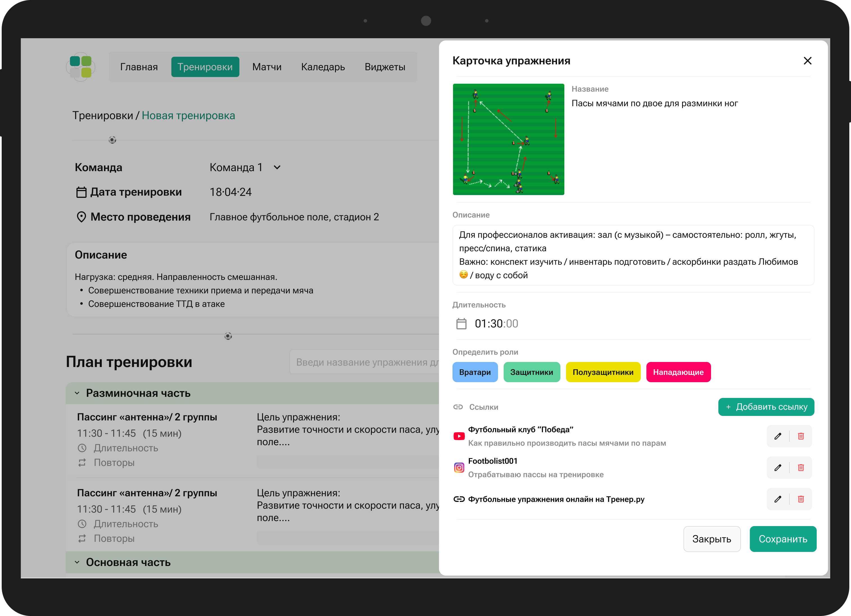851x616 pixels.
Task: Edit the Футбольный клуб Победа link
Action: click(x=778, y=436)
